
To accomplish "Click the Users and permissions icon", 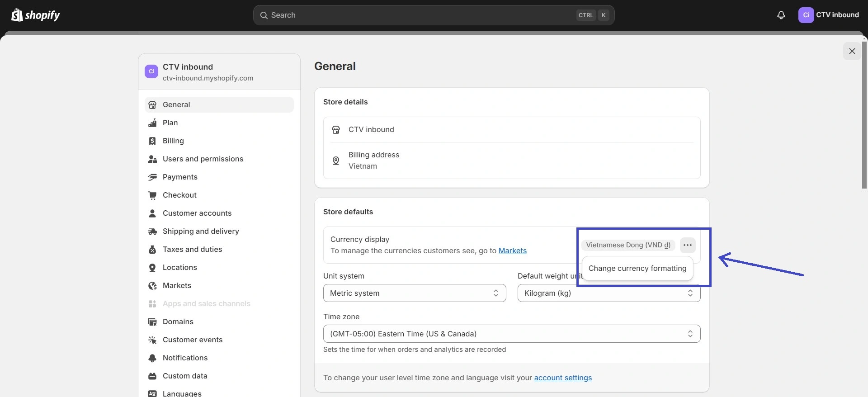I will point(152,159).
